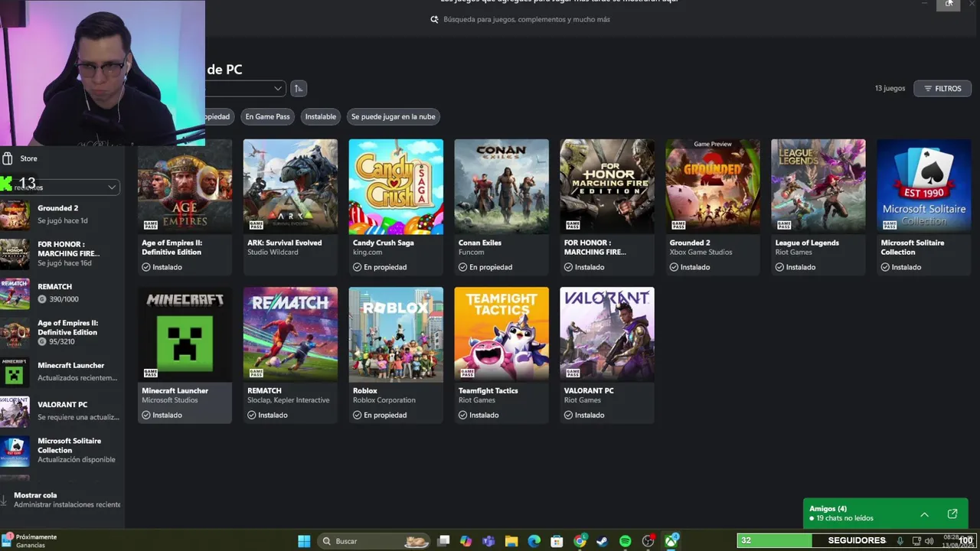Viewport: 980px width, 551px height.
Task: Open Microsoft Teams on the taskbar
Action: 488,541
